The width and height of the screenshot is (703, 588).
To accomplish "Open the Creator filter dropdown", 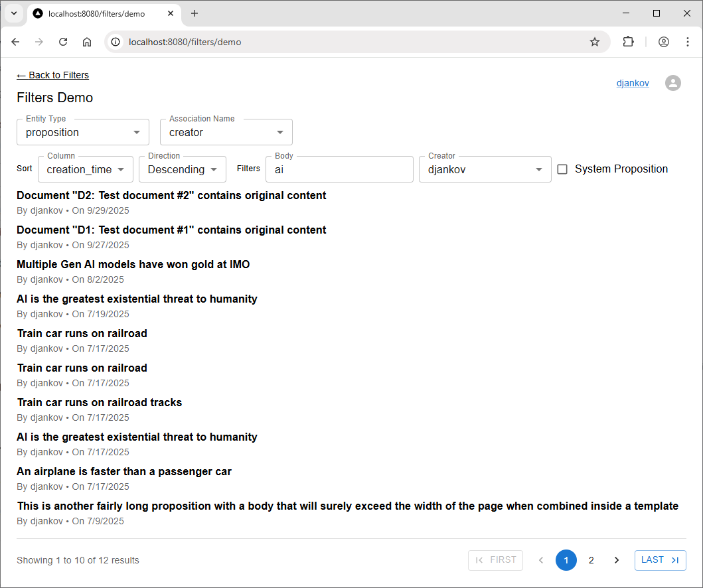I will pyautogui.click(x=485, y=169).
